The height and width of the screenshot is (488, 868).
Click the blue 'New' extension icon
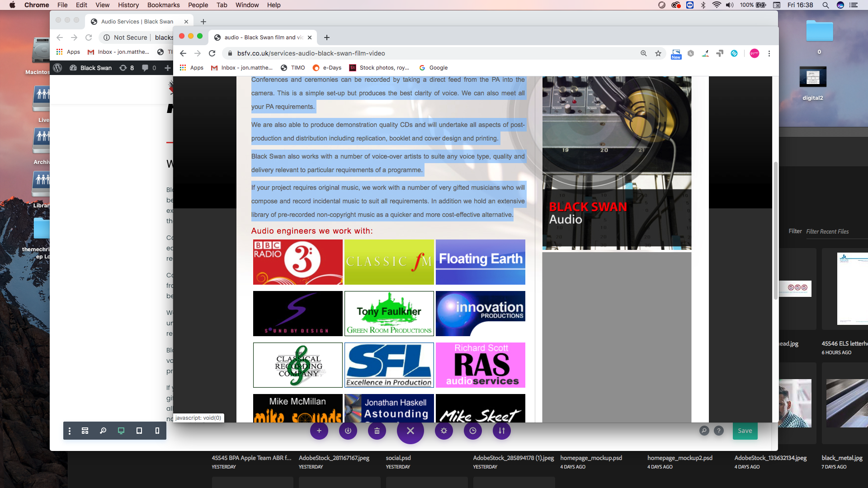point(676,54)
